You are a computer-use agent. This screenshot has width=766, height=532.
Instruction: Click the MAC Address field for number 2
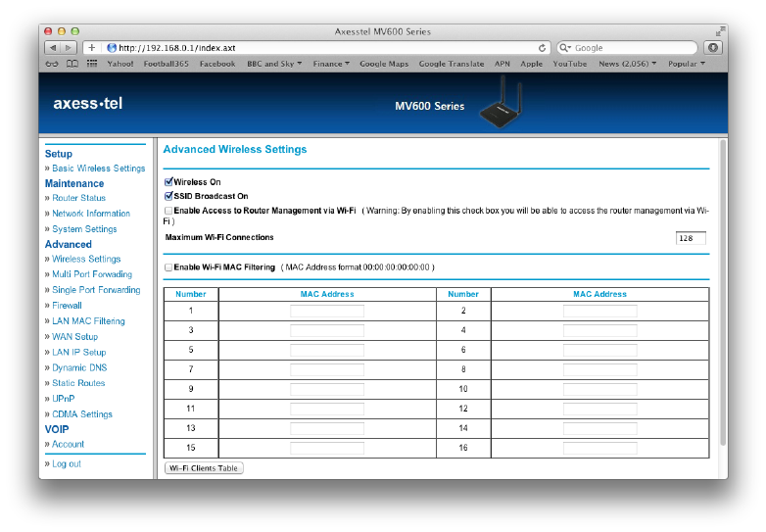[x=599, y=311]
